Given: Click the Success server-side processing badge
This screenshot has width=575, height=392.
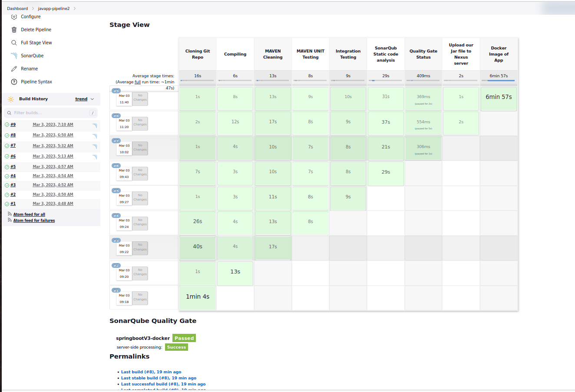Looking at the screenshot, I should 176,347.
